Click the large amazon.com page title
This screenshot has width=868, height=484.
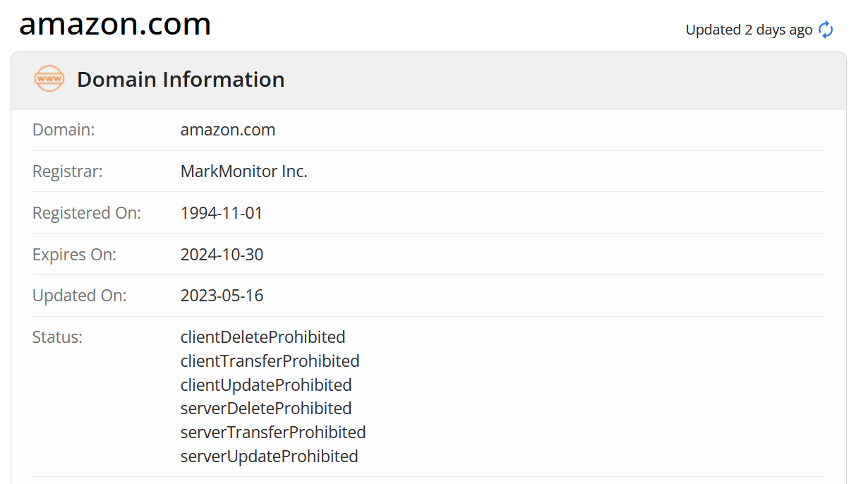click(115, 24)
